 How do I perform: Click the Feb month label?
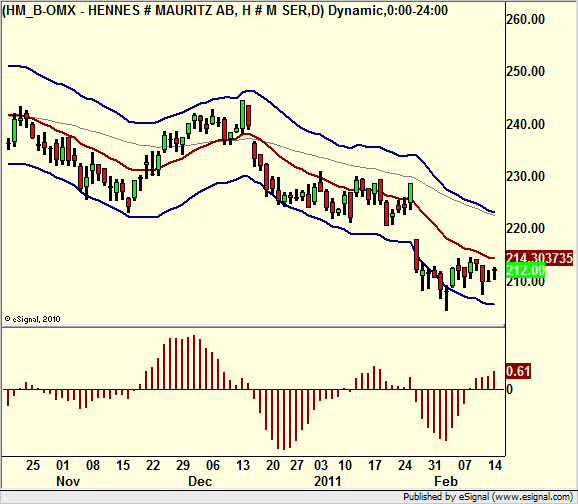pos(446,481)
